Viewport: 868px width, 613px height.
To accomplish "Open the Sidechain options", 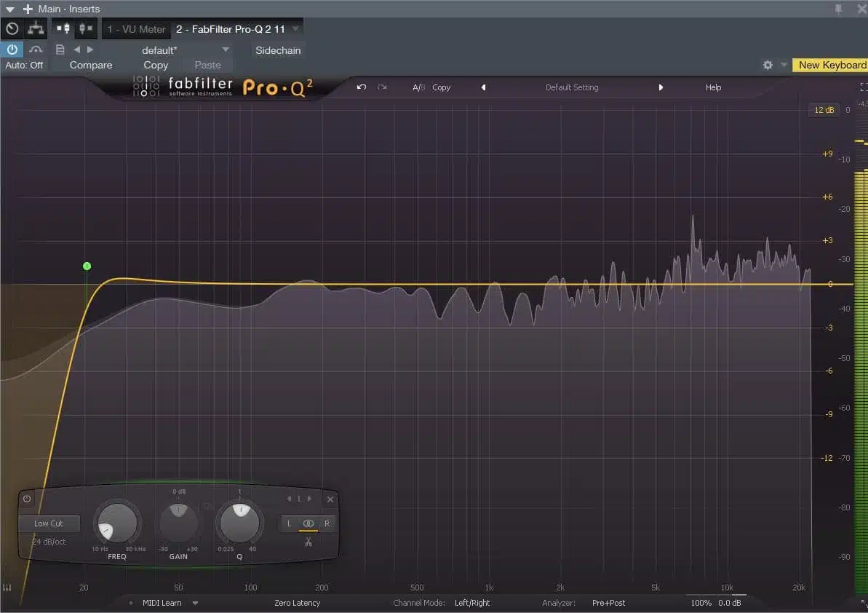I will click(x=278, y=50).
